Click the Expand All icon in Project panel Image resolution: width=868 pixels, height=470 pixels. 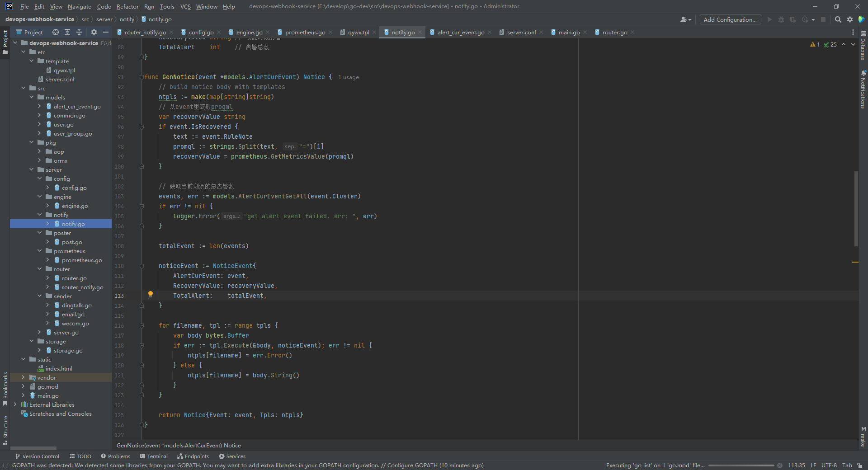(x=67, y=32)
